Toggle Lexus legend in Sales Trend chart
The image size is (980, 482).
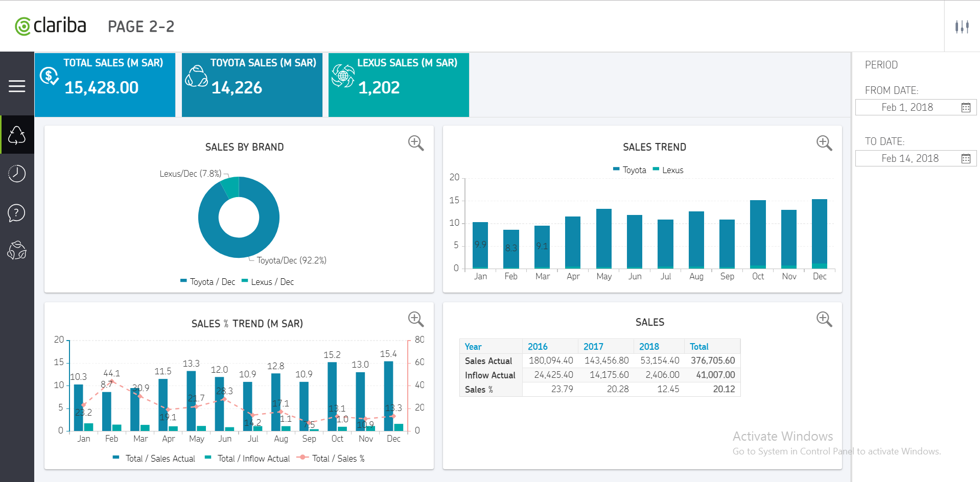tap(668, 170)
